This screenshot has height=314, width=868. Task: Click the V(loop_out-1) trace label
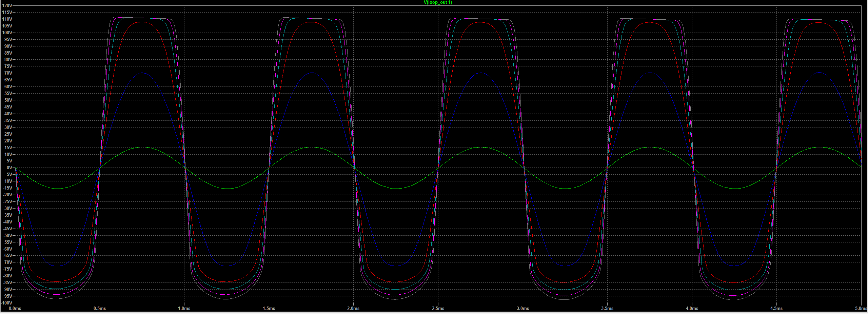(438, 2)
